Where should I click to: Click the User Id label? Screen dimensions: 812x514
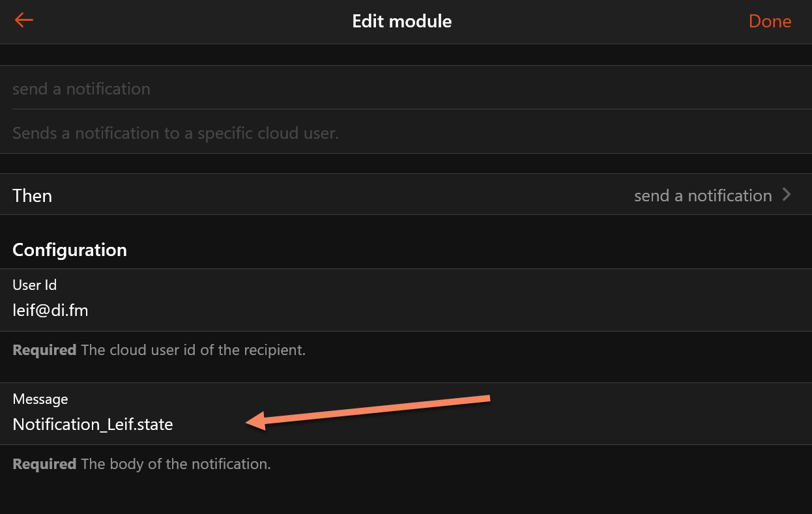click(x=35, y=285)
